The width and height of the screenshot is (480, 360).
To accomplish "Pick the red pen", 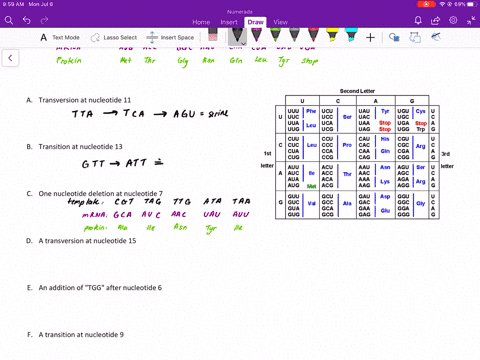I will [x=313, y=35].
